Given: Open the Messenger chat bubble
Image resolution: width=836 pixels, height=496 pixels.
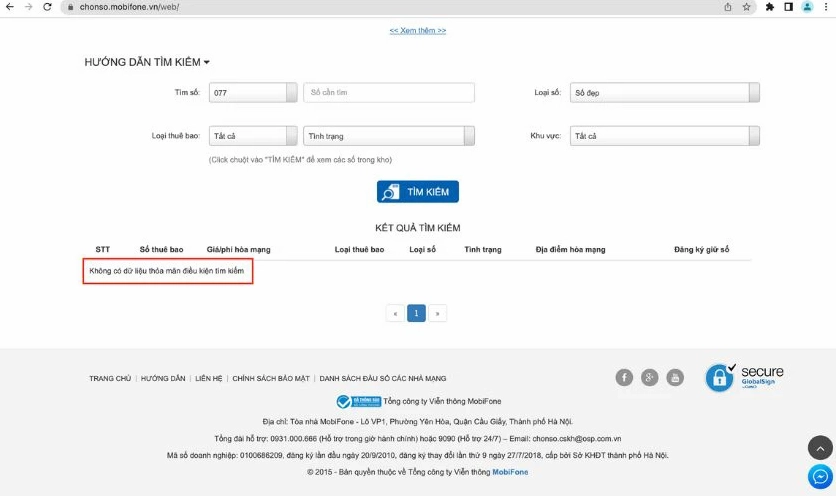Looking at the screenshot, I should pos(820,476).
